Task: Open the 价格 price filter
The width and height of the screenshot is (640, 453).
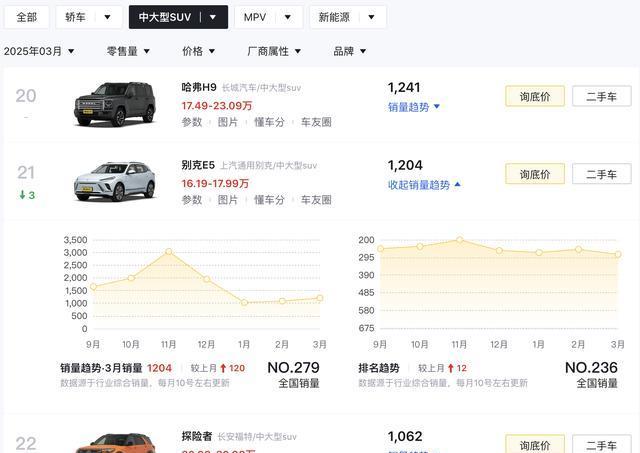Action: 197,51
